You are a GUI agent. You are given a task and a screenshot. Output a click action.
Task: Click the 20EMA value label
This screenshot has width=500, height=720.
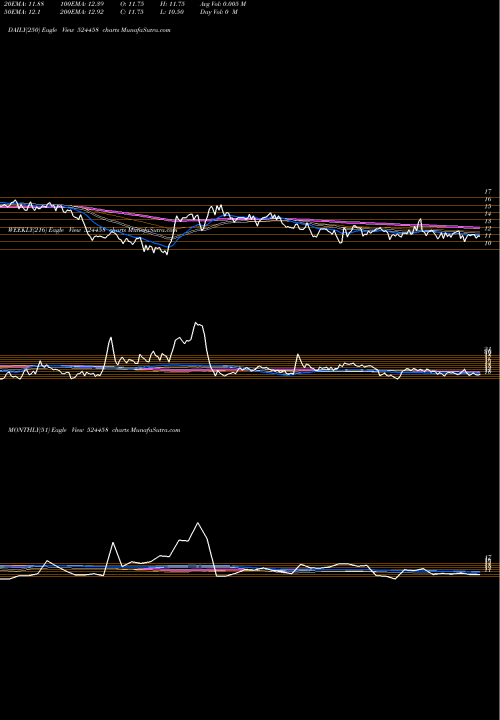click(x=24, y=4)
